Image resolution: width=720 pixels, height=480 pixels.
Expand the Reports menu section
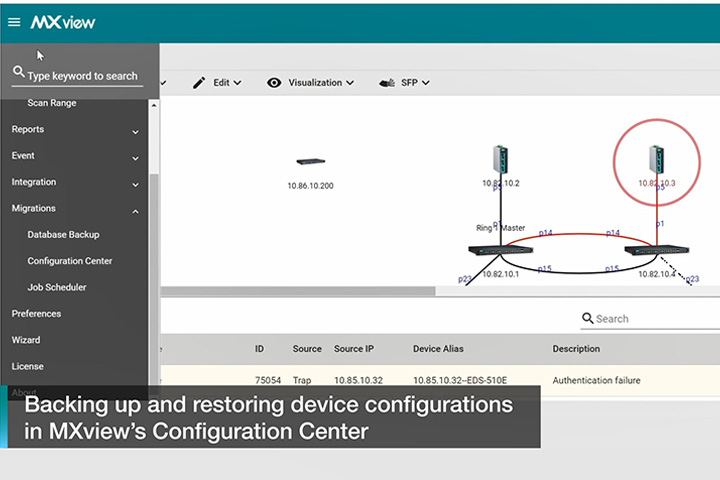coord(135,130)
